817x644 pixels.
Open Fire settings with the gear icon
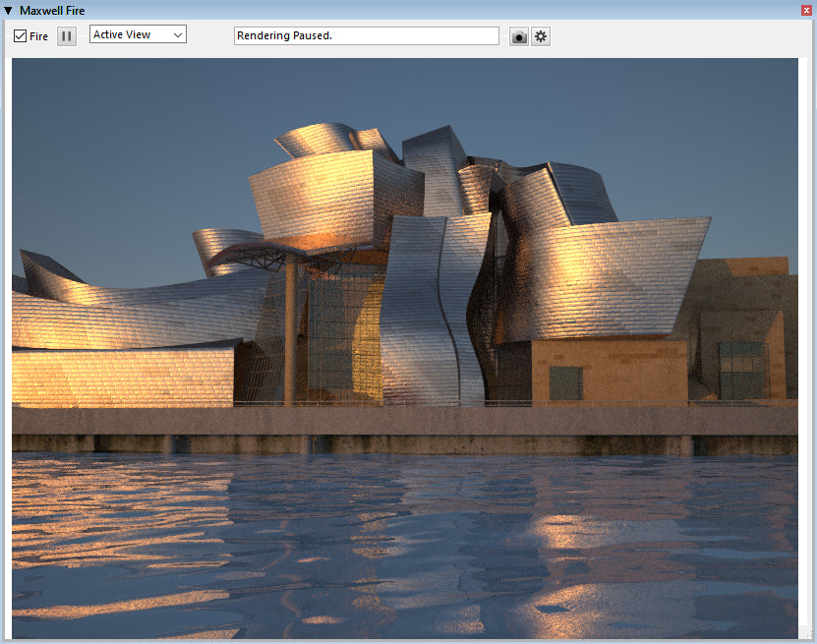coord(541,36)
